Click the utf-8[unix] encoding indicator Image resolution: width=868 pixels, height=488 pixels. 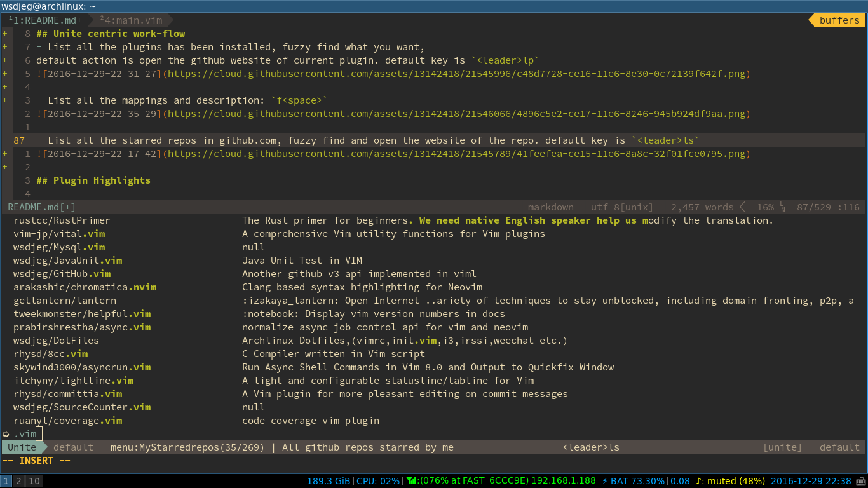coord(622,207)
